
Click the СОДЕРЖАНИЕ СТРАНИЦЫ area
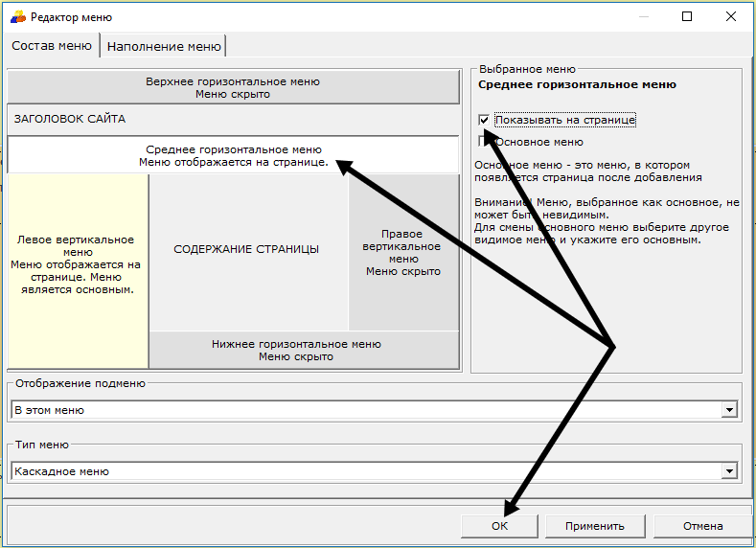click(246, 249)
